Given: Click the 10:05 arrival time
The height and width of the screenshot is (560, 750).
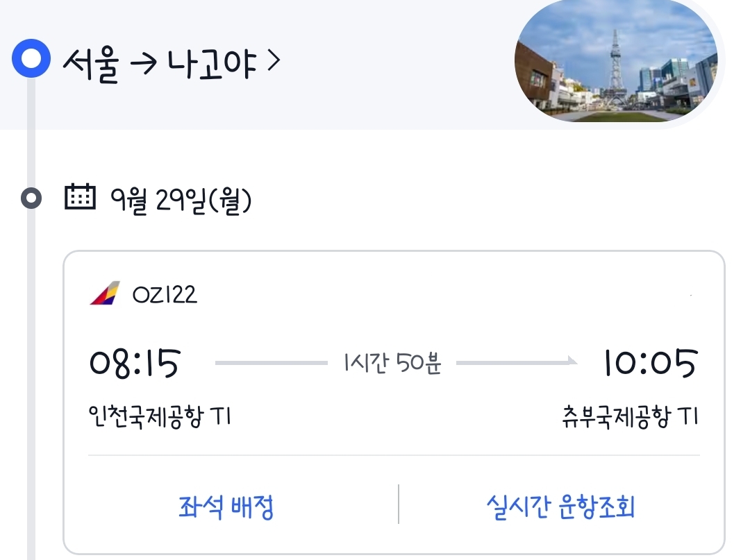Looking at the screenshot, I should tap(651, 363).
